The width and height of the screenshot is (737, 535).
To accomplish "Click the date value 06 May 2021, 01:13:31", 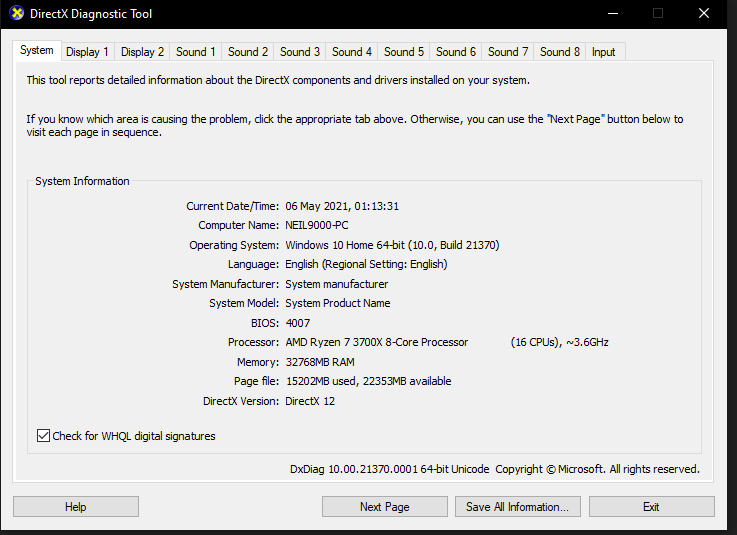I will [x=342, y=206].
